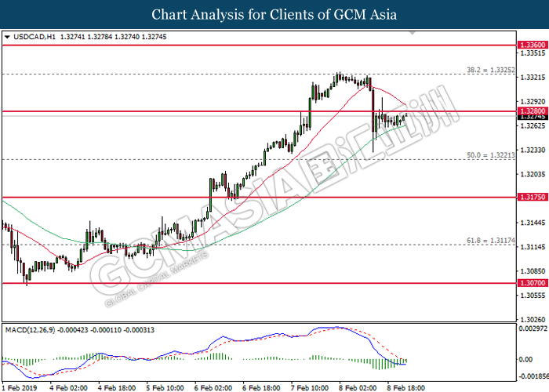The image size is (549, 392).
Task: Click the 1.32035 price axis value
Action: (533, 174)
